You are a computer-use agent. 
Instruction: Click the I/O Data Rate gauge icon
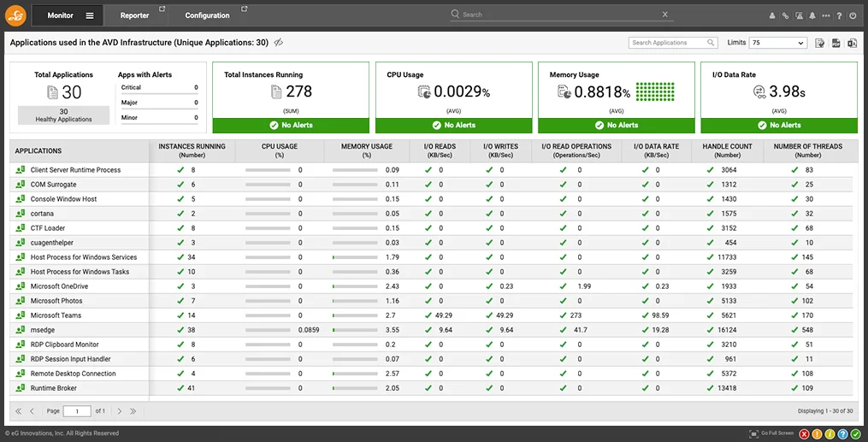759,91
